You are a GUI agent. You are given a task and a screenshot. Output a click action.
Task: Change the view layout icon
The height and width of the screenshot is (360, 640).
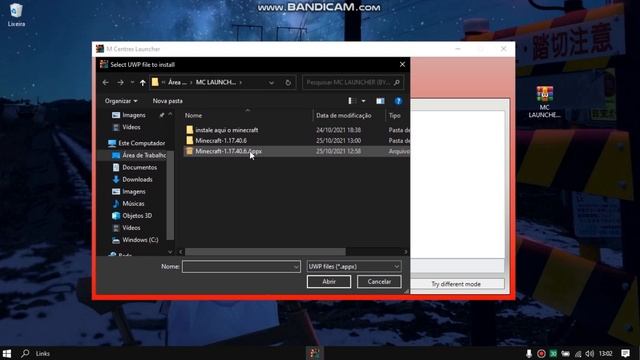tap(351, 101)
